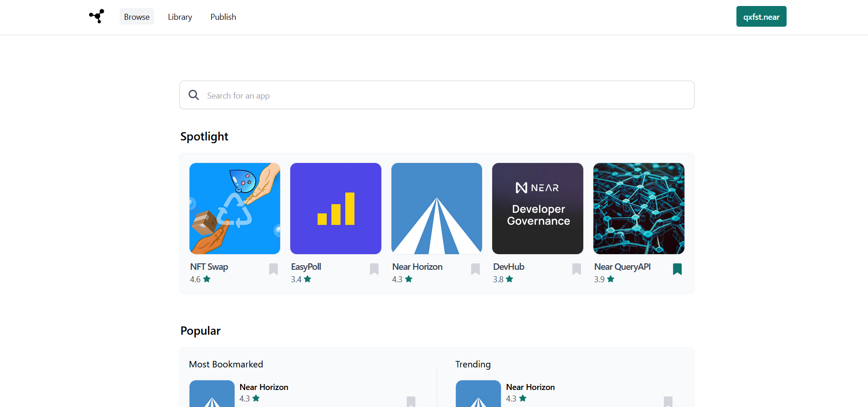Open Near Horizon under Most Bookmarked
Viewport: 868px width, 407px height.
point(264,387)
